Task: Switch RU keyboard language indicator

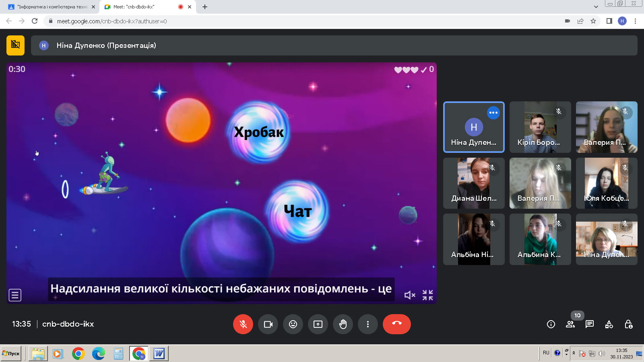Action: click(x=546, y=353)
